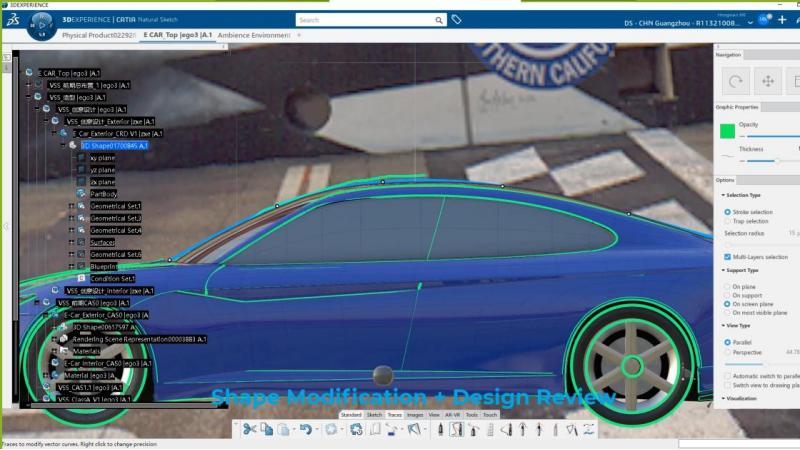Open the Ambience Environment tab
This screenshot has width=800, height=450.
(254, 35)
